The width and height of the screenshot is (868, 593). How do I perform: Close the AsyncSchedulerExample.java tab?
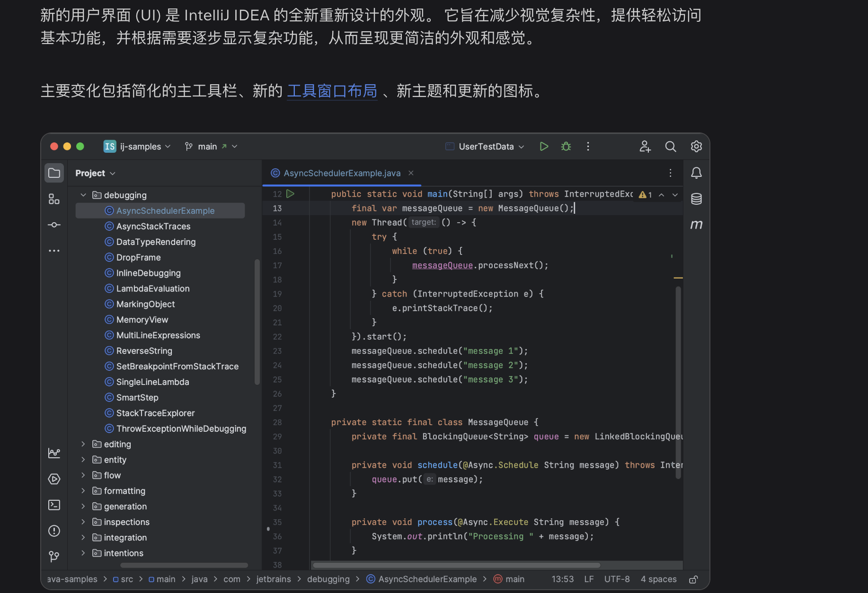tap(411, 173)
